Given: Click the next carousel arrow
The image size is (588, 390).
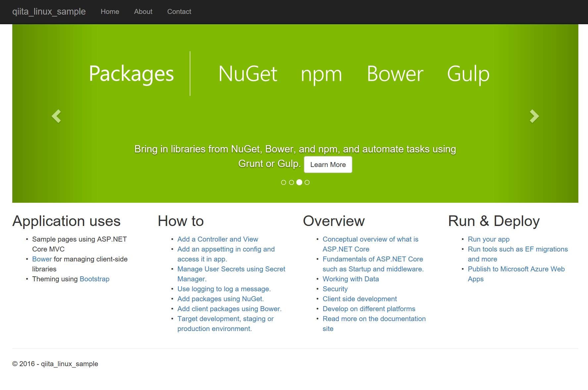Looking at the screenshot, I should click(x=534, y=116).
